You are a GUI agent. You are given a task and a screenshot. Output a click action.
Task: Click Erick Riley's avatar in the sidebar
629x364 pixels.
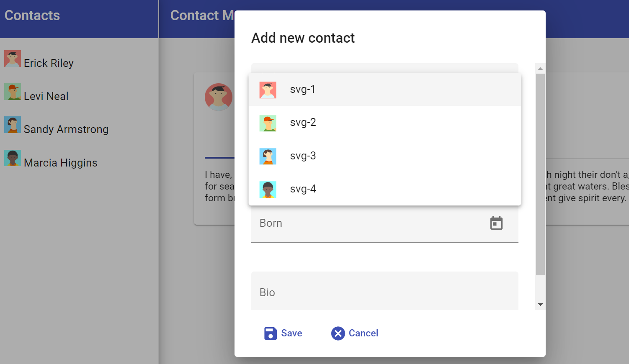pos(13,59)
